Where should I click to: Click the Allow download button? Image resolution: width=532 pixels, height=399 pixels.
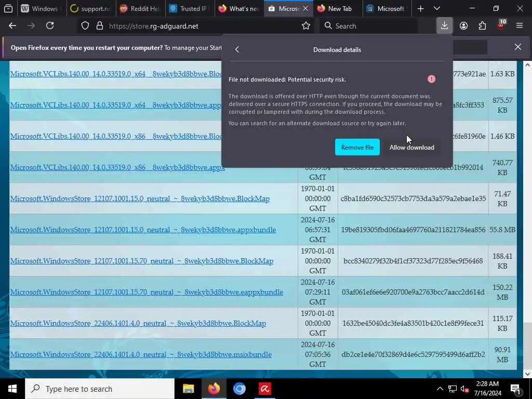click(x=411, y=147)
